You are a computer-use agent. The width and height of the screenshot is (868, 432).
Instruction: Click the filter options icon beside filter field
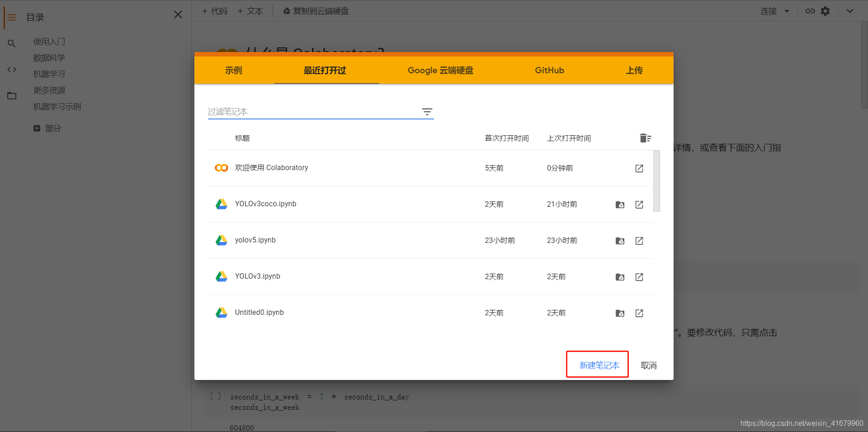tap(427, 112)
